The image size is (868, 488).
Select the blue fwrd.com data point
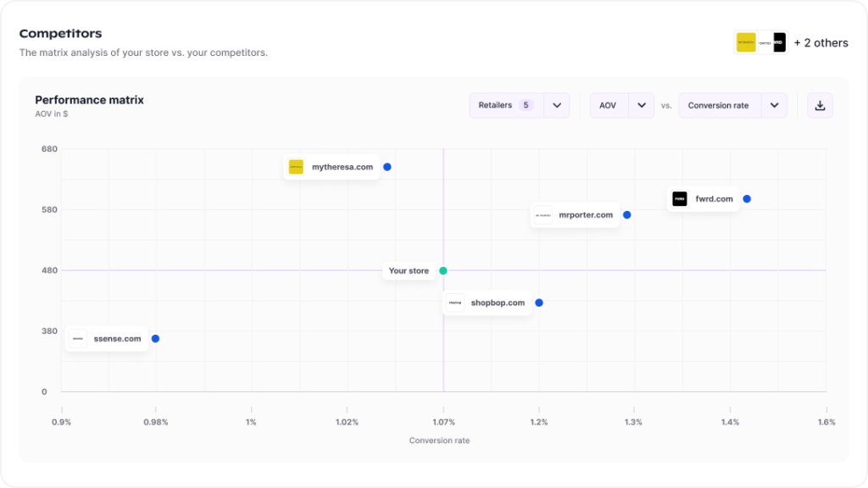pos(746,198)
